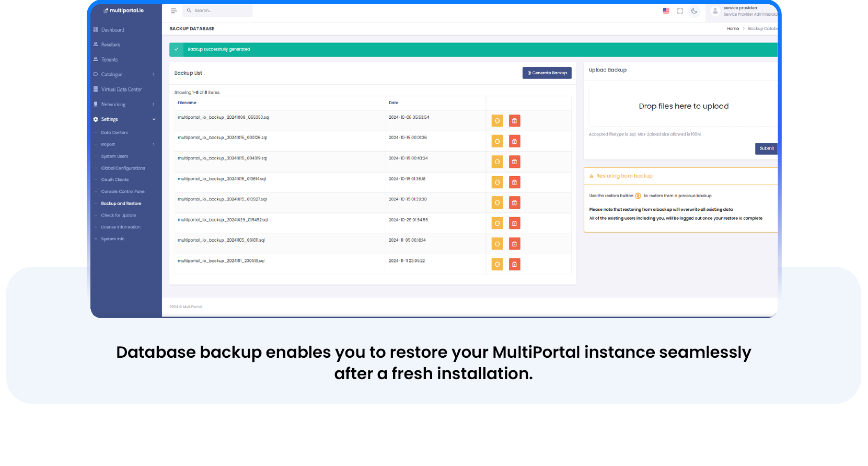Image resolution: width=868 pixels, height=466 pixels.
Task: Expand the Import submenu arrow
Action: point(154,144)
